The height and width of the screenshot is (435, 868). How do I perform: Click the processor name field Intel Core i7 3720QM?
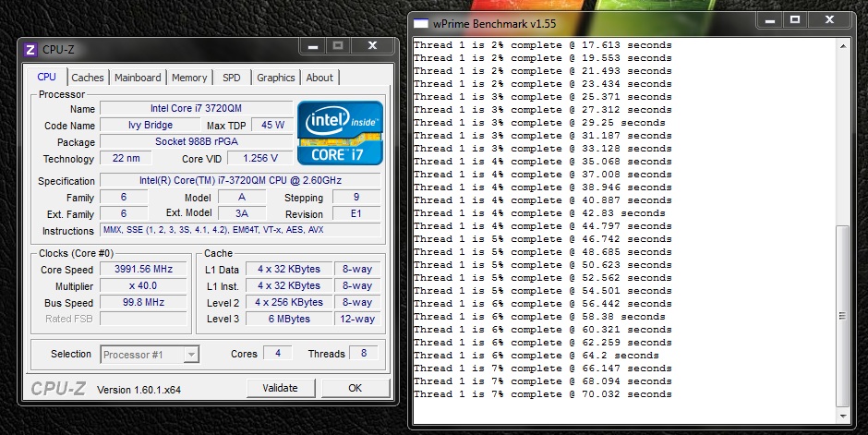click(196, 108)
